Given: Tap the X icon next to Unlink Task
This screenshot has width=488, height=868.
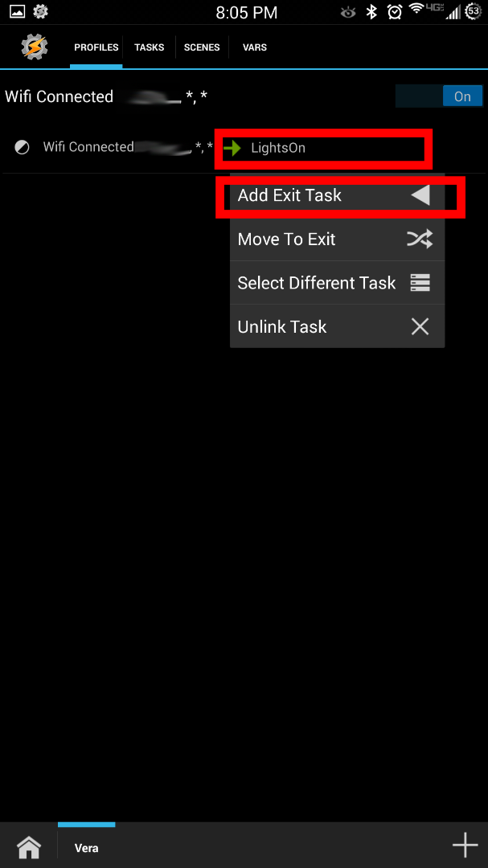Looking at the screenshot, I should click(x=419, y=326).
